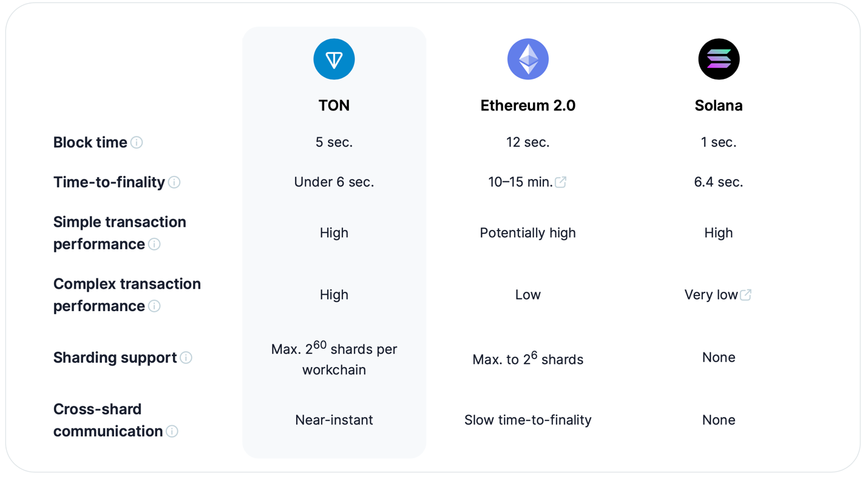This screenshot has width=868, height=478.
Task: Click the TON logo icon
Action: 334,59
